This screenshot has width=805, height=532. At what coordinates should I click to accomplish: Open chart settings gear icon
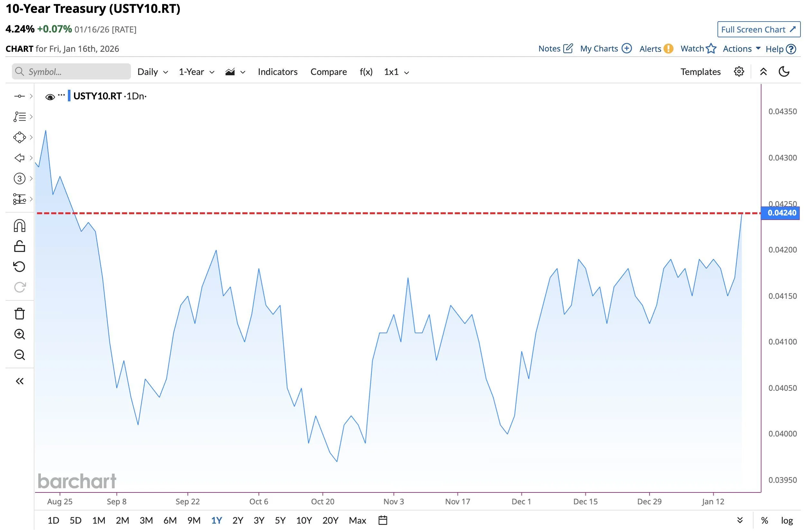[738, 72]
